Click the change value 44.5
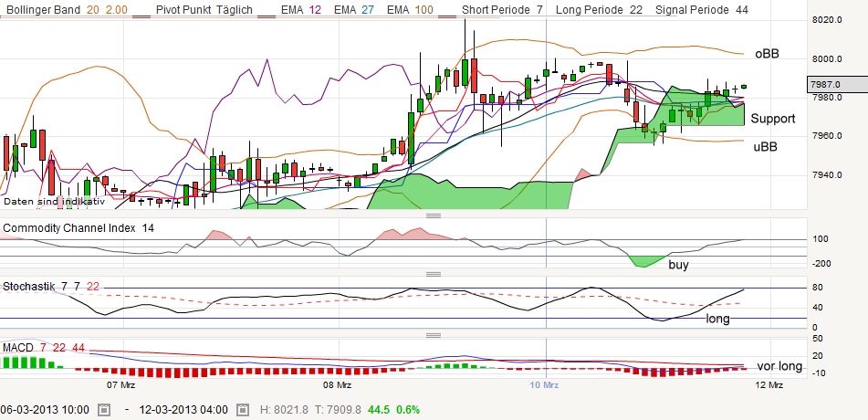This screenshot has width=868, height=420. point(379,410)
